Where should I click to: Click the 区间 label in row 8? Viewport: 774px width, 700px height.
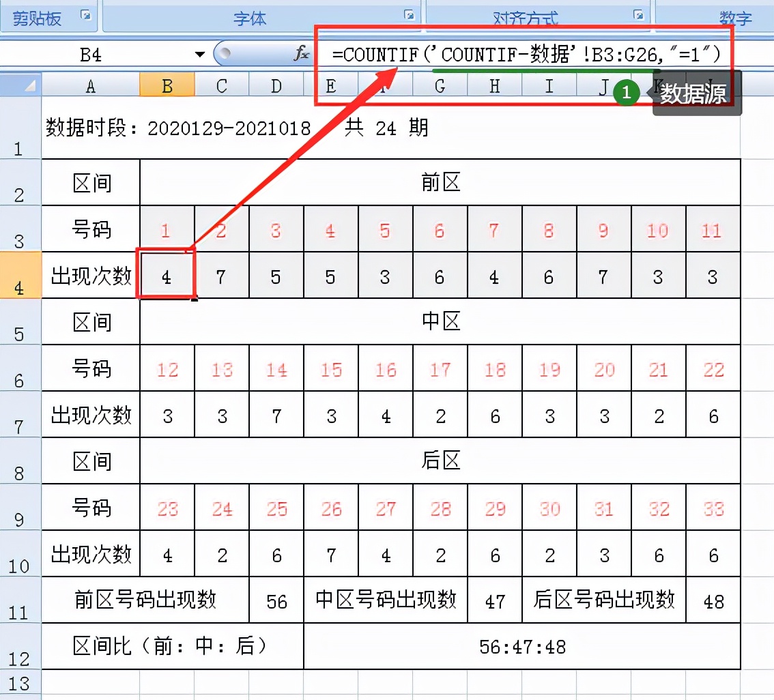click(x=91, y=461)
